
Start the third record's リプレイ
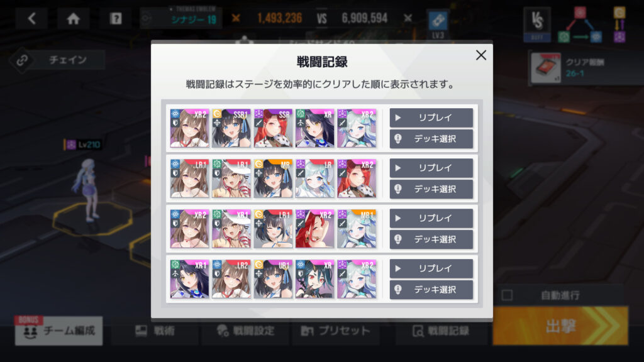pos(431,218)
